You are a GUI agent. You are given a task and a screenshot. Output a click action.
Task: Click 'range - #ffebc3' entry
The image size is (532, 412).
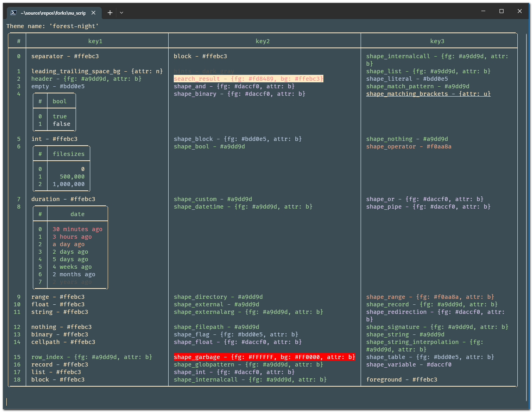(58, 297)
